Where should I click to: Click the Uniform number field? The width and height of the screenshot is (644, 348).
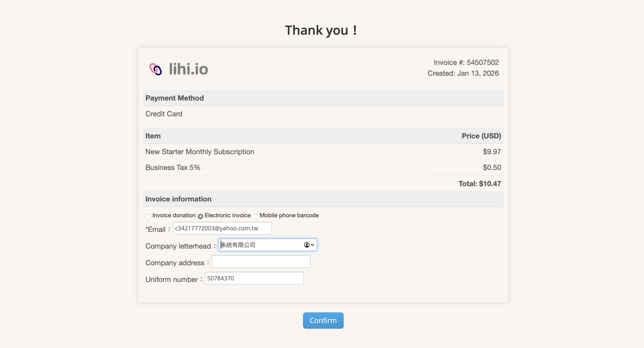pyautogui.click(x=254, y=278)
